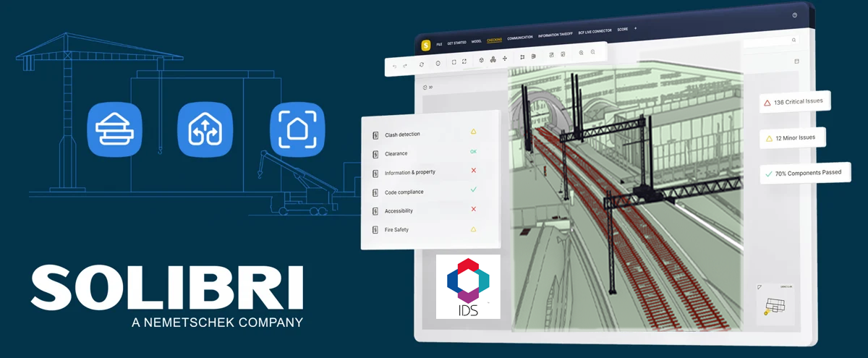Click the Information & property rule label
The height and width of the screenshot is (358, 868).
click(409, 173)
